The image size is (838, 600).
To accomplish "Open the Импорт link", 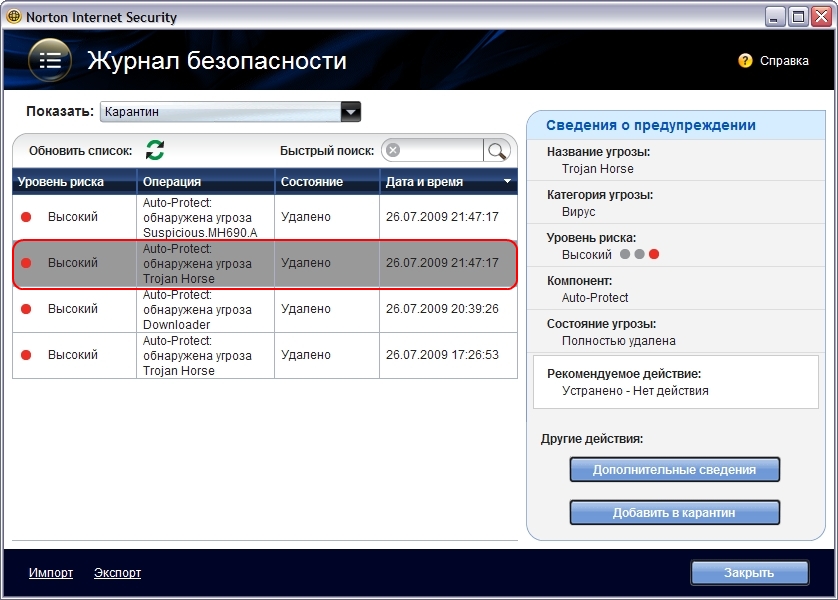I will [x=51, y=573].
